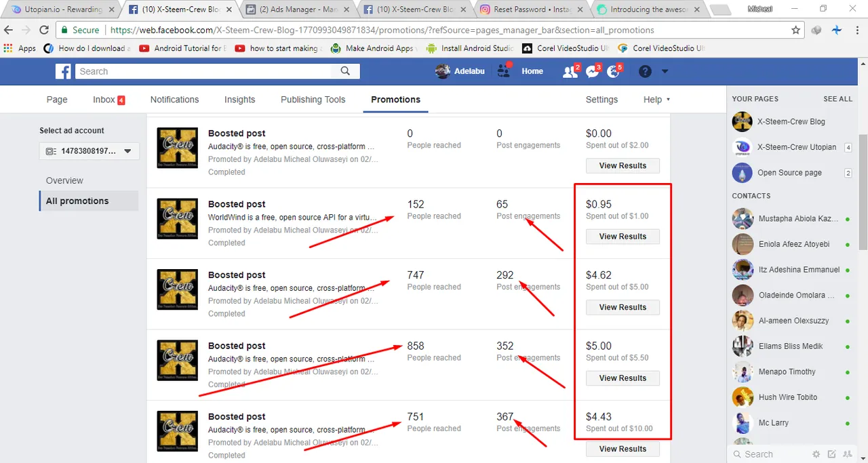Image resolution: width=868 pixels, height=463 pixels.
Task: Open the Chrome Apps shortcut icon
Action: click(x=9, y=48)
